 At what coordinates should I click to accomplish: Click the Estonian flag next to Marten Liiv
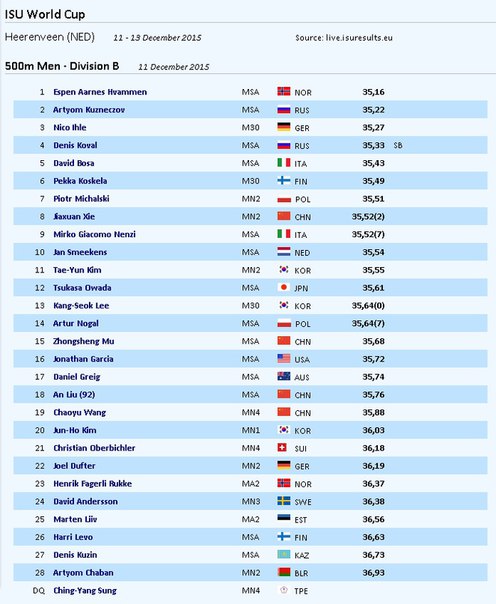[284, 518]
